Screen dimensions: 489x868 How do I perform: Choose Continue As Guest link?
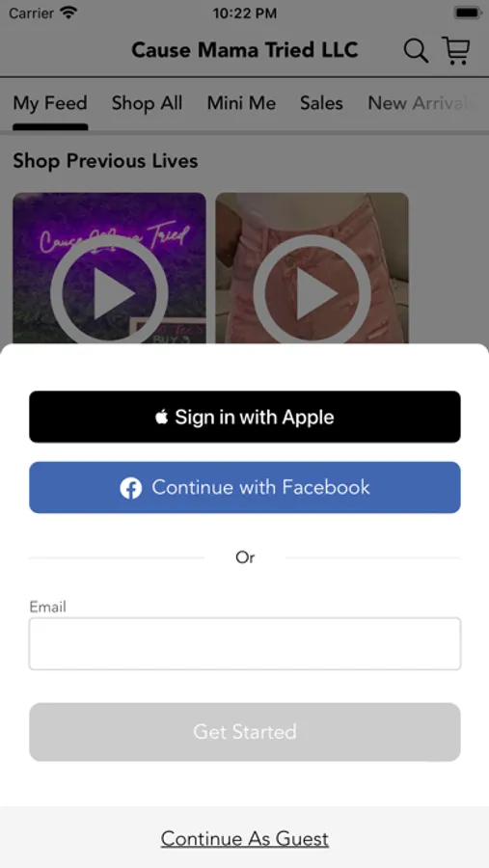click(245, 839)
